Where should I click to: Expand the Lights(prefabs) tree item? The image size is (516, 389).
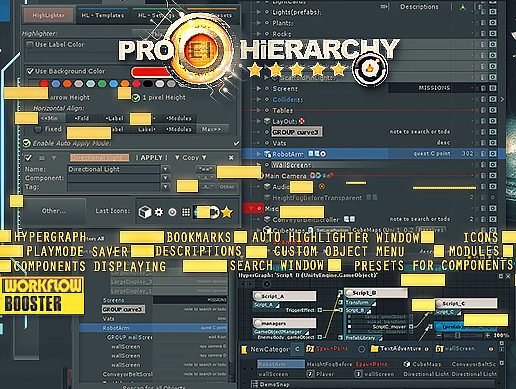[x=258, y=12]
